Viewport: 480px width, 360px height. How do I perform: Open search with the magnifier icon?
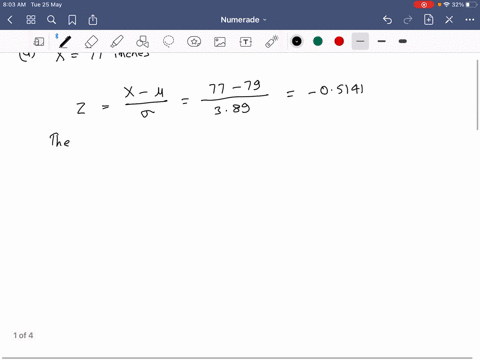pos(51,20)
